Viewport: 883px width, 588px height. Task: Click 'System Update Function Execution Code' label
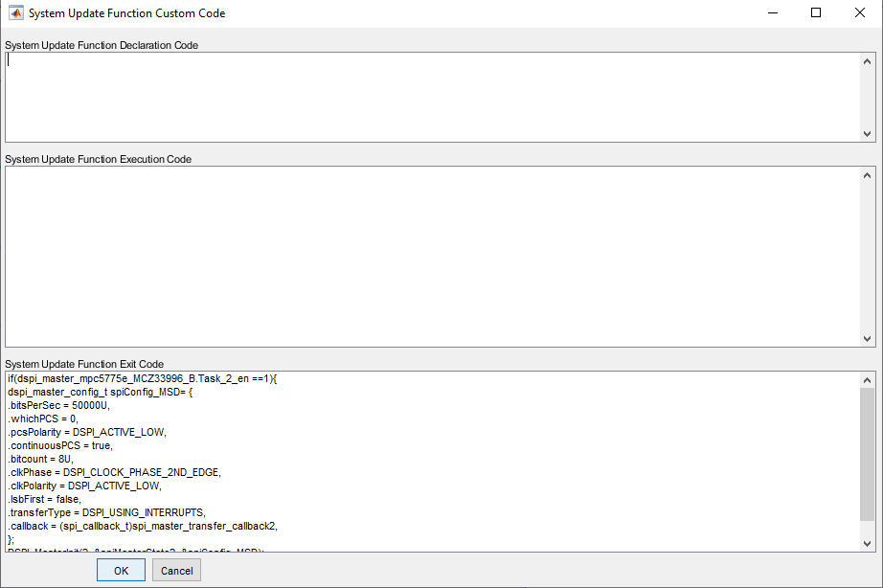(x=98, y=159)
